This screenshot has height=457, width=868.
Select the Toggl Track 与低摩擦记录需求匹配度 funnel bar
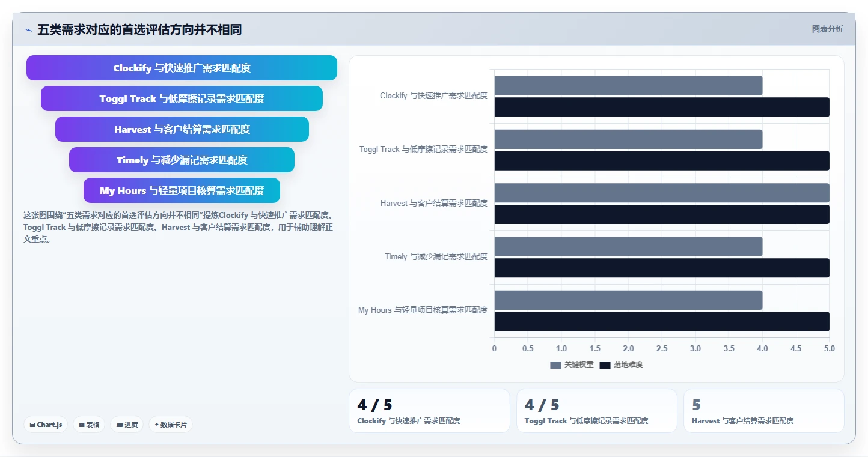[x=182, y=98]
